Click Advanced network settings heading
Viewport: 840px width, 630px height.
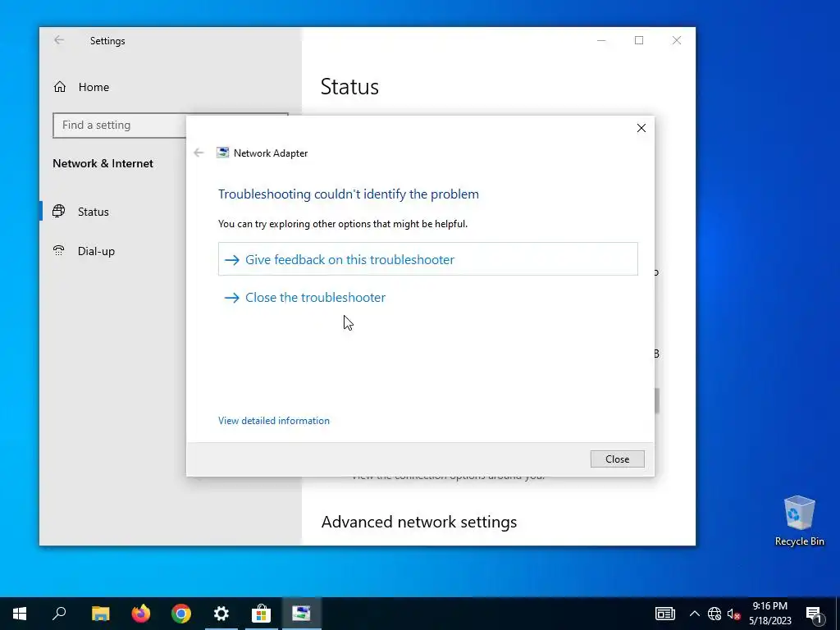click(x=419, y=522)
